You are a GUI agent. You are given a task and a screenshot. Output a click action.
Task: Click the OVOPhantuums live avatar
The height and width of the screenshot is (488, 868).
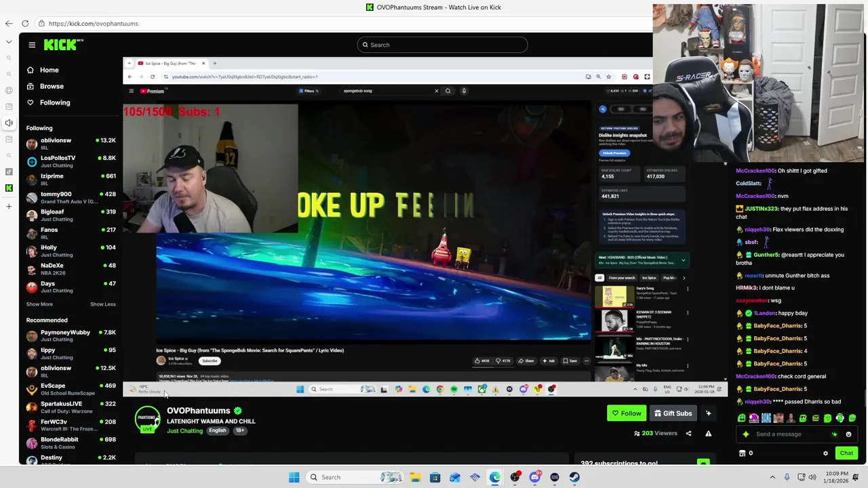pos(147,420)
